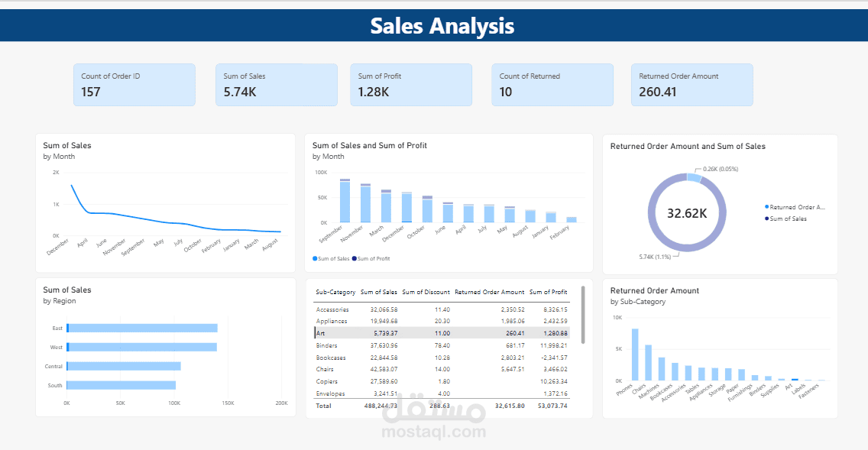Image resolution: width=868 pixels, height=450 pixels.
Task: Click the Sum of Profit 1.28K card
Action: pos(411,85)
